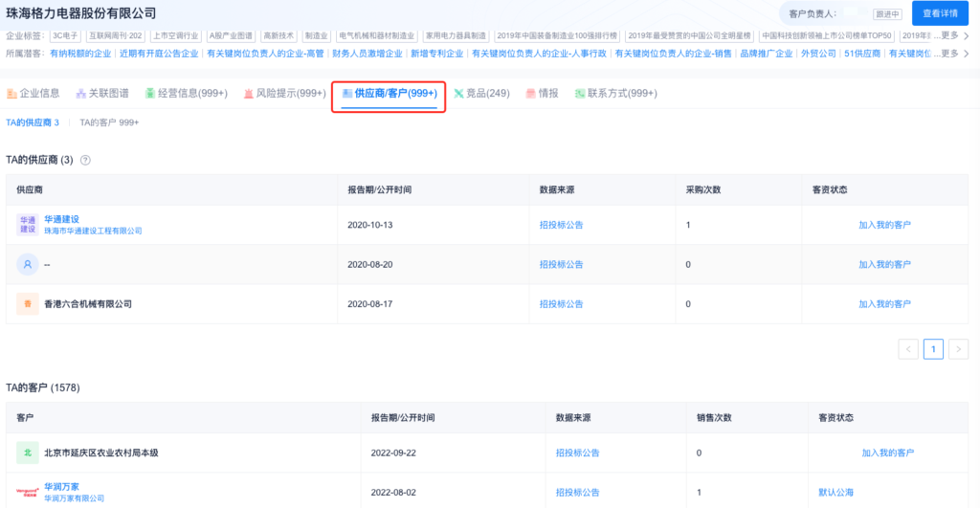Click the 北京市延庆区农业农村局 green logo icon
Viewport: 980px width, 508px height.
tap(27, 453)
